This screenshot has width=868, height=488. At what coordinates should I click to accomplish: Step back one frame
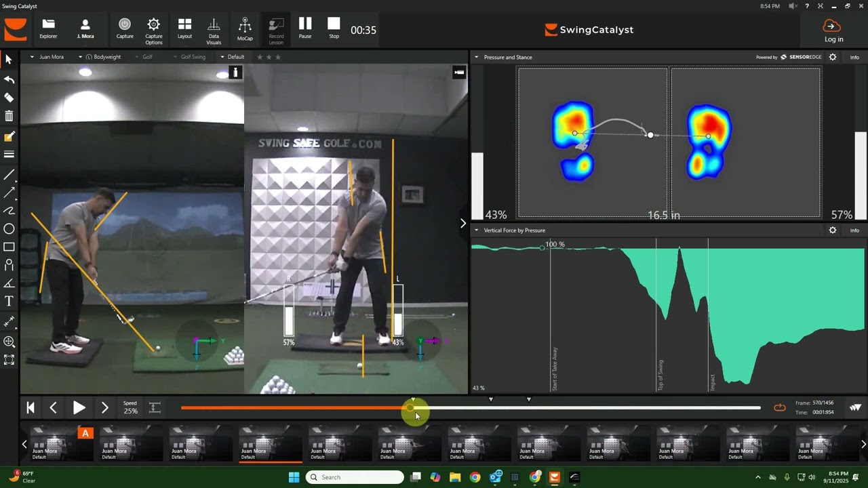[x=53, y=407]
